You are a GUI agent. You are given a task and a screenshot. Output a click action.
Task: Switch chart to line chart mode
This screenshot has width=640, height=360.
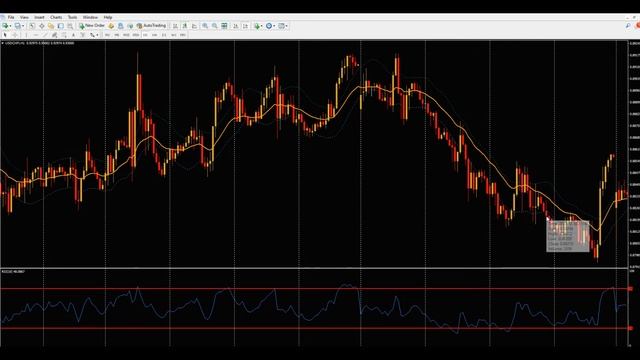pos(195,26)
